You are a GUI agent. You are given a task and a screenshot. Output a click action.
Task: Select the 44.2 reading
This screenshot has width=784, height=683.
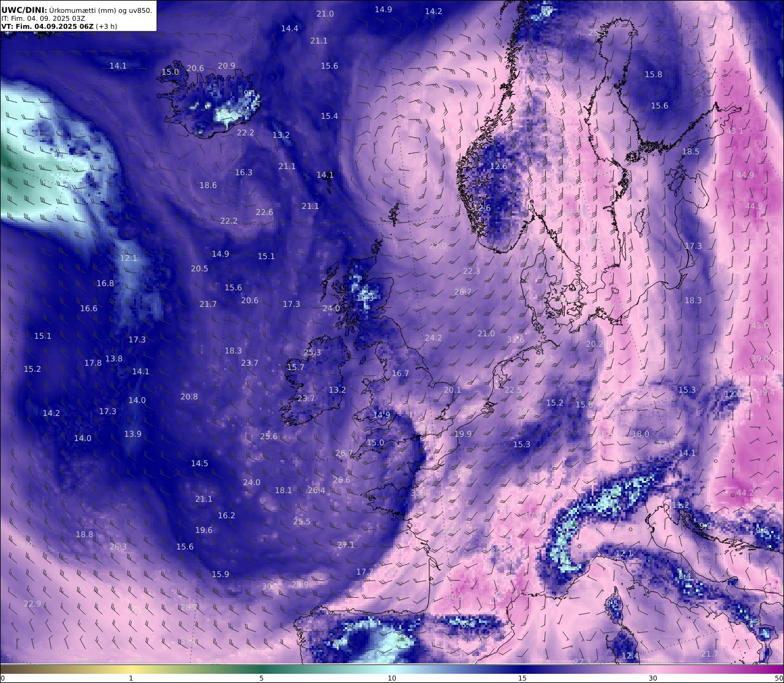coord(745,493)
